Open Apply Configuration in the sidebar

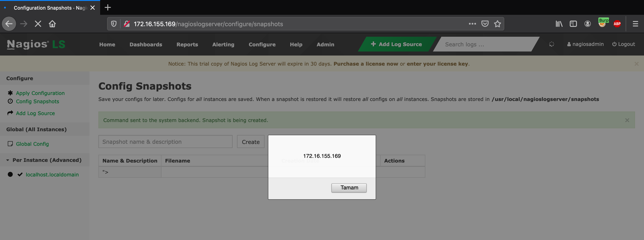(40, 93)
